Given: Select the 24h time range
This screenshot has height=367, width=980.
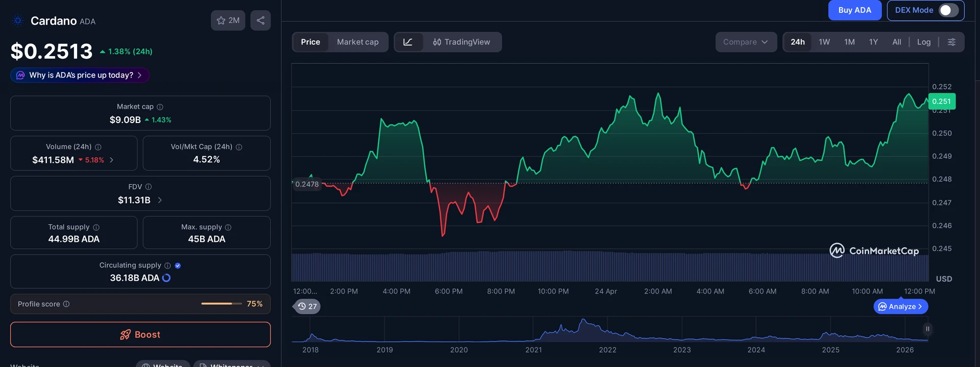Looking at the screenshot, I should (798, 42).
